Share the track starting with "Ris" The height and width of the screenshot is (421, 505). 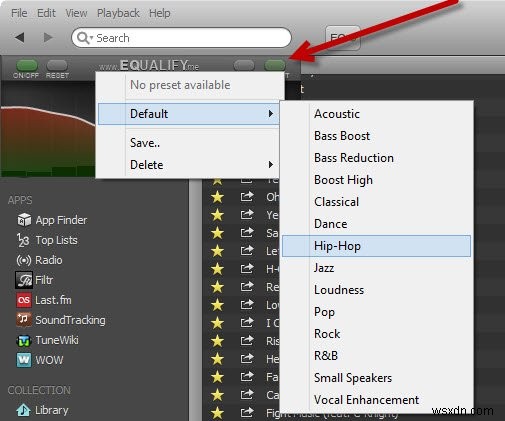click(x=247, y=341)
